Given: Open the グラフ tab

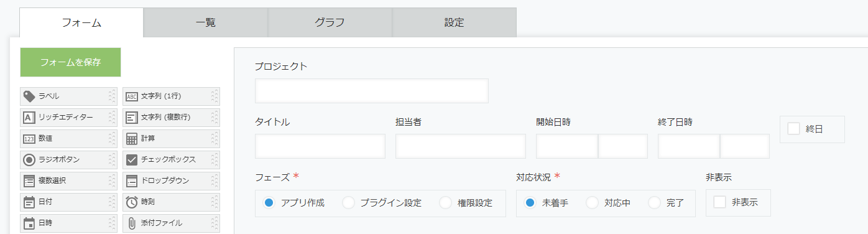Looking at the screenshot, I should 330,23.
